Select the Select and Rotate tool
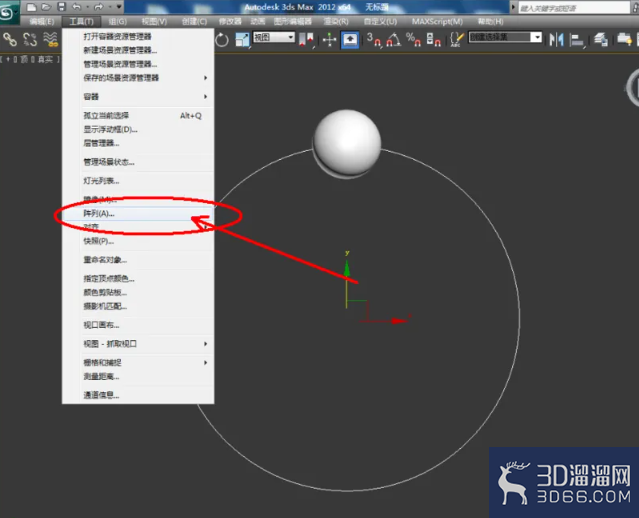 coord(222,40)
